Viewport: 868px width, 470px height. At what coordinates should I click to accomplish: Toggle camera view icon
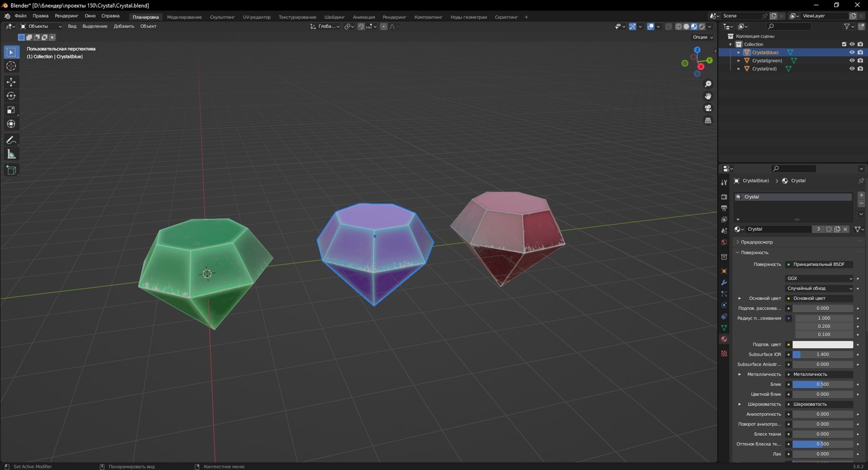(708, 109)
